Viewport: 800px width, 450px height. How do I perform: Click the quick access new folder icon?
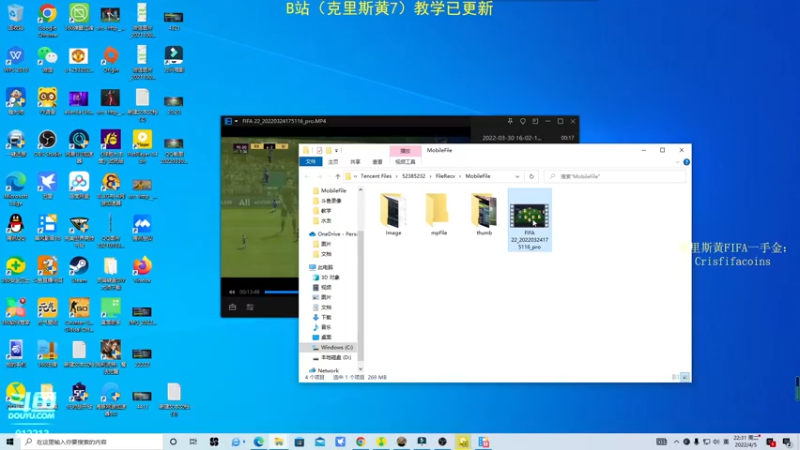(x=329, y=151)
